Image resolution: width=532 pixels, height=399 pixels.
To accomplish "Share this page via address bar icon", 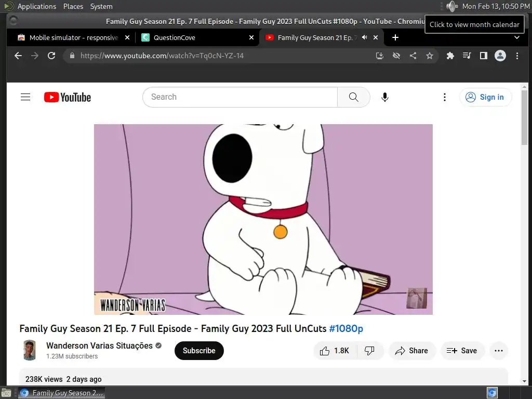I will [413, 56].
